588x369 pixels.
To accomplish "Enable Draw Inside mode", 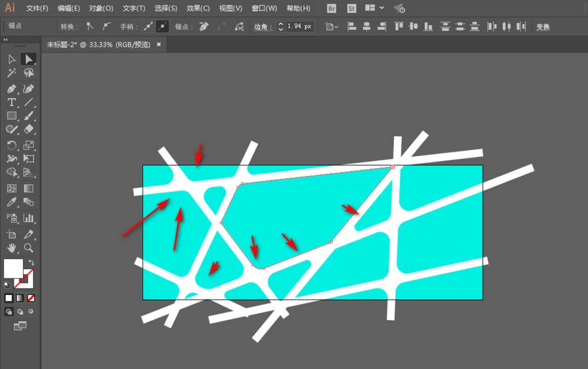I will pos(31,311).
